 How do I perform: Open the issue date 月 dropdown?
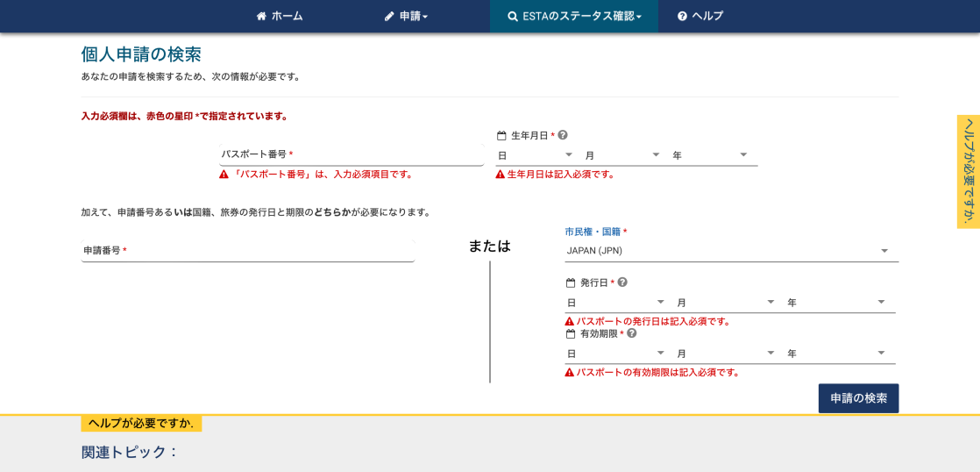[726, 303]
